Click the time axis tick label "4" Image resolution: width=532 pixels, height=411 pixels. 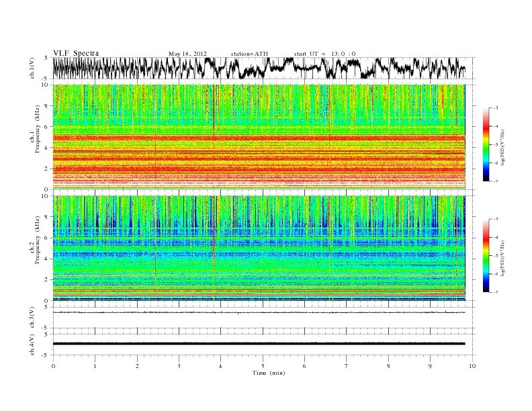[220, 366]
